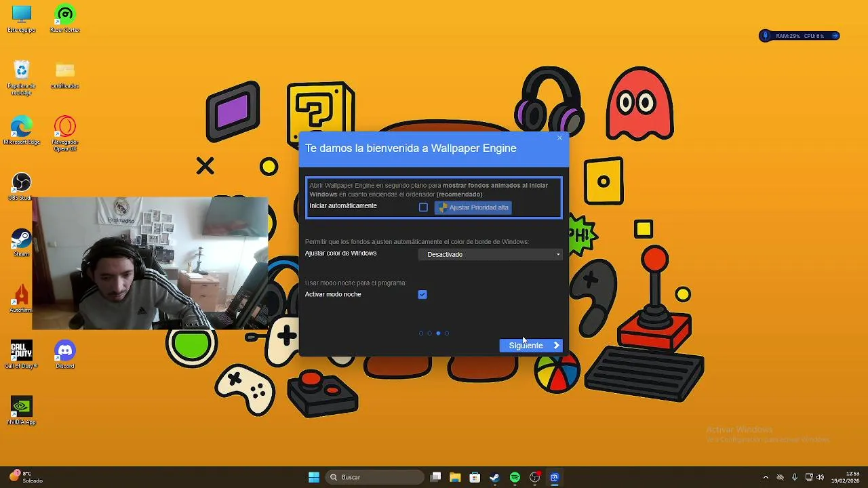Click the 'Activar modo noche' label
The width and height of the screenshot is (868, 488).
pyautogui.click(x=333, y=294)
